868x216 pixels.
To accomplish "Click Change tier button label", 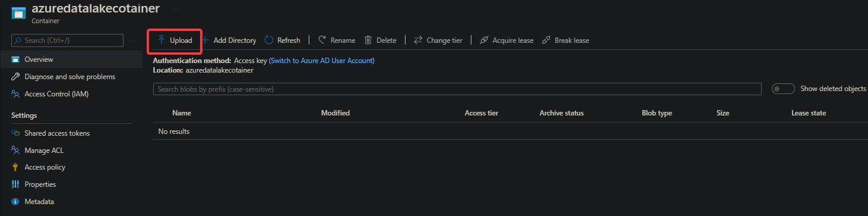I will tap(444, 40).
